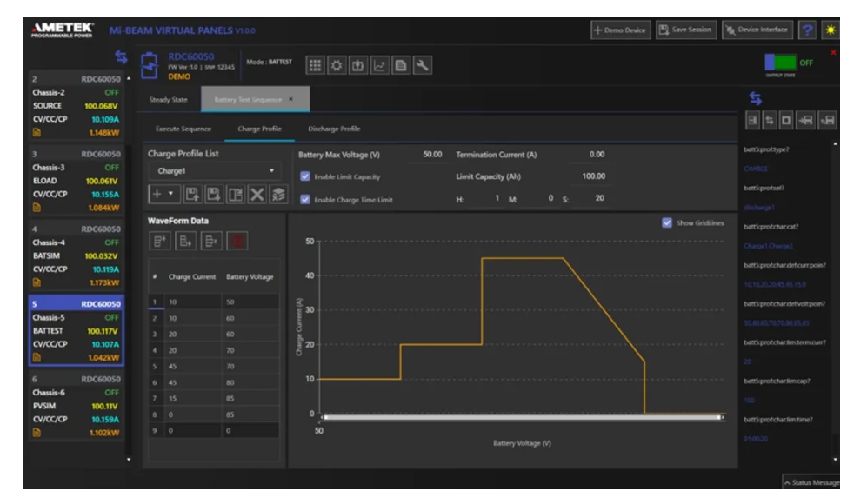Click the wrench tool icon in device toolbar
This screenshot has width=854, height=504.
421,65
